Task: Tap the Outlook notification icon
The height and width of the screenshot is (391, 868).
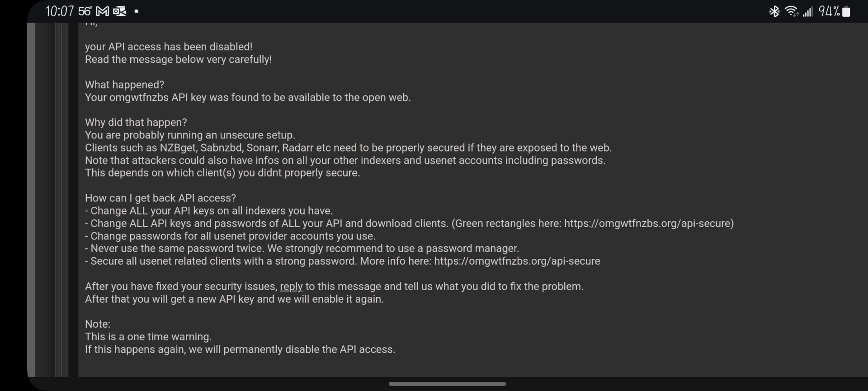Action: click(119, 11)
